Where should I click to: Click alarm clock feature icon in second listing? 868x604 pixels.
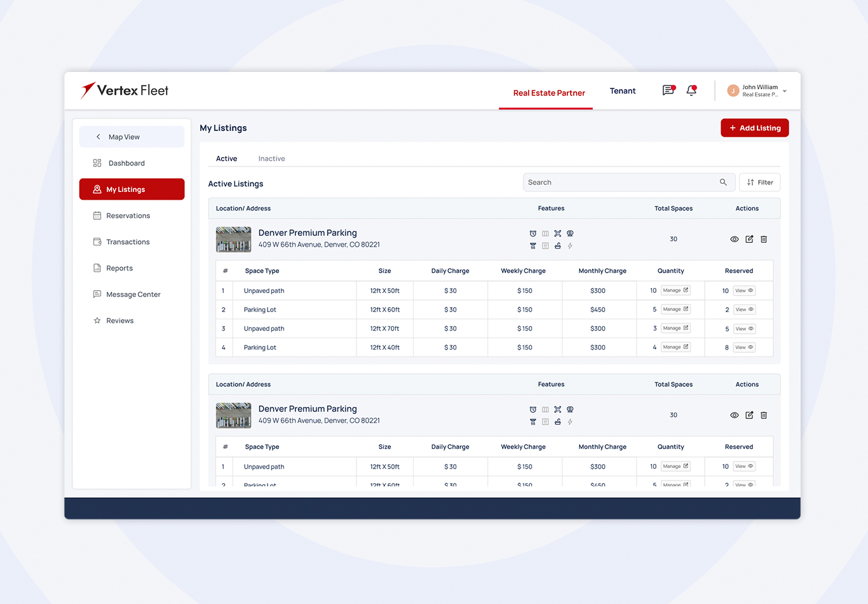click(x=533, y=409)
